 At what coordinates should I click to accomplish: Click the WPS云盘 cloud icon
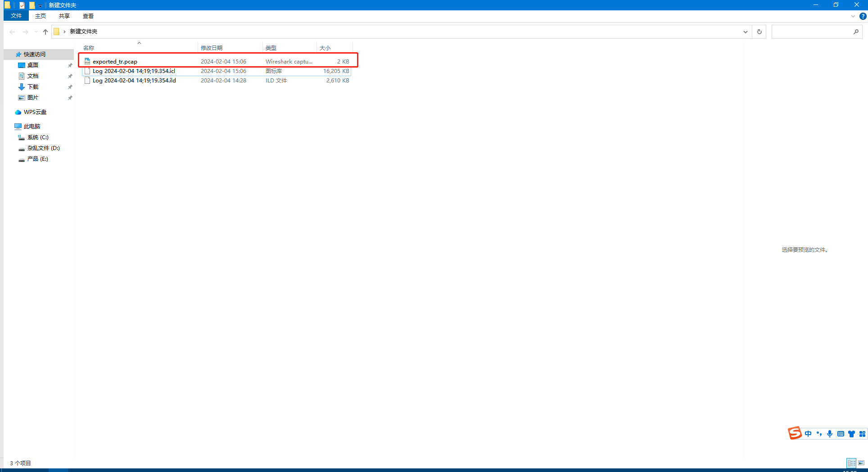18,112
